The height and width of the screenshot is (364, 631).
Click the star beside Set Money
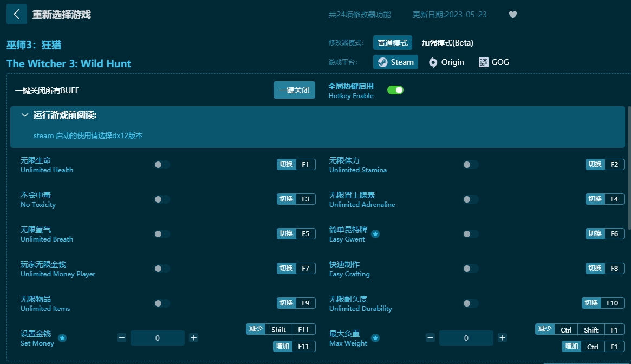pyautogui.click(x=62, y=338)
